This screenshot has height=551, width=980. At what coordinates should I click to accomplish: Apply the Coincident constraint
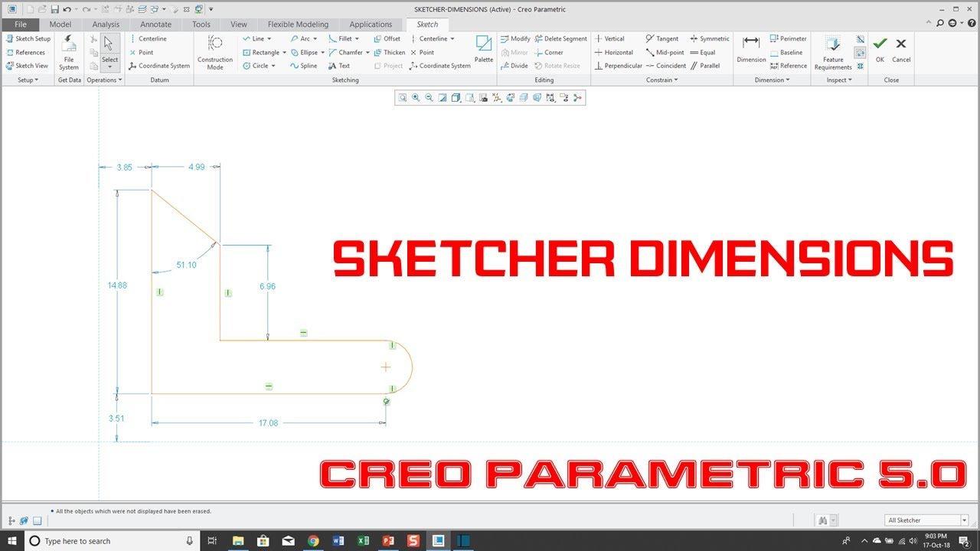pyautogui.click(x=665, y=66)
